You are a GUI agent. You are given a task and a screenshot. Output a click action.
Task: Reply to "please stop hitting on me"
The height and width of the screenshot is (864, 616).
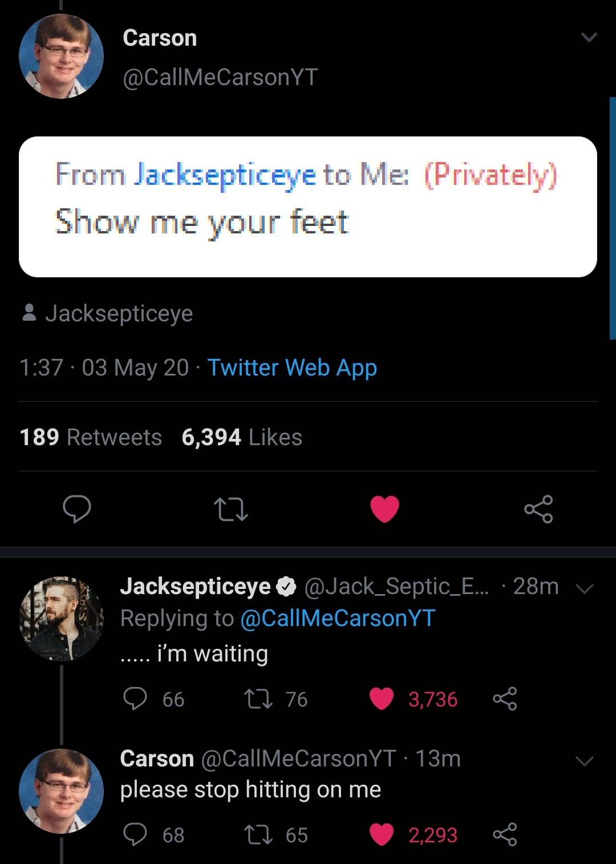point(136,834)
